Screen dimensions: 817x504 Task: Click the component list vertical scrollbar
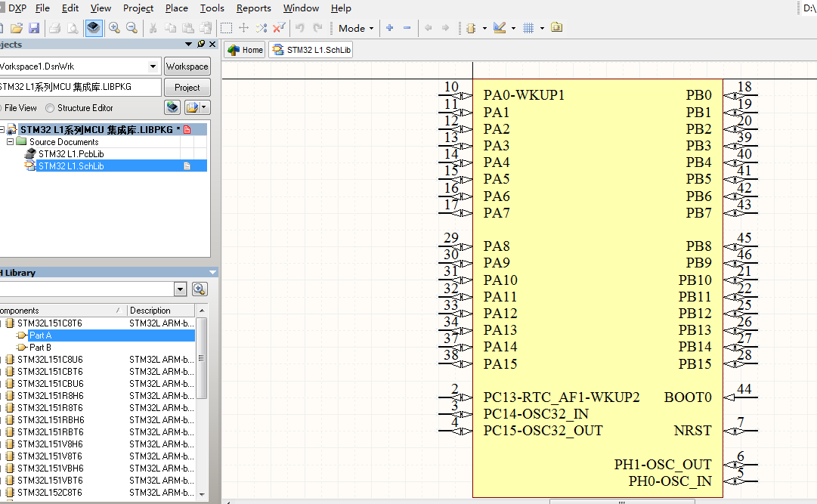201,357
